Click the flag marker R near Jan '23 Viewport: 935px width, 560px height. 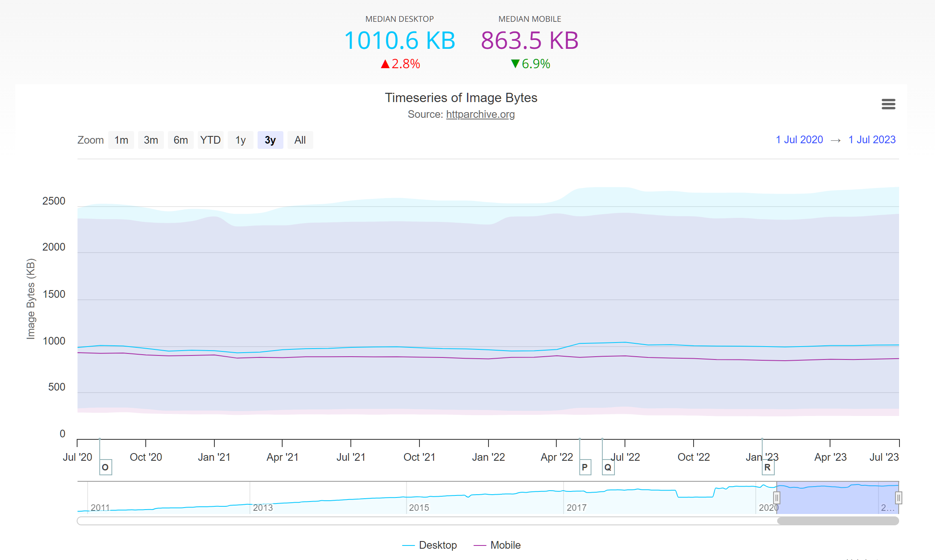click(x=767, y=467)
